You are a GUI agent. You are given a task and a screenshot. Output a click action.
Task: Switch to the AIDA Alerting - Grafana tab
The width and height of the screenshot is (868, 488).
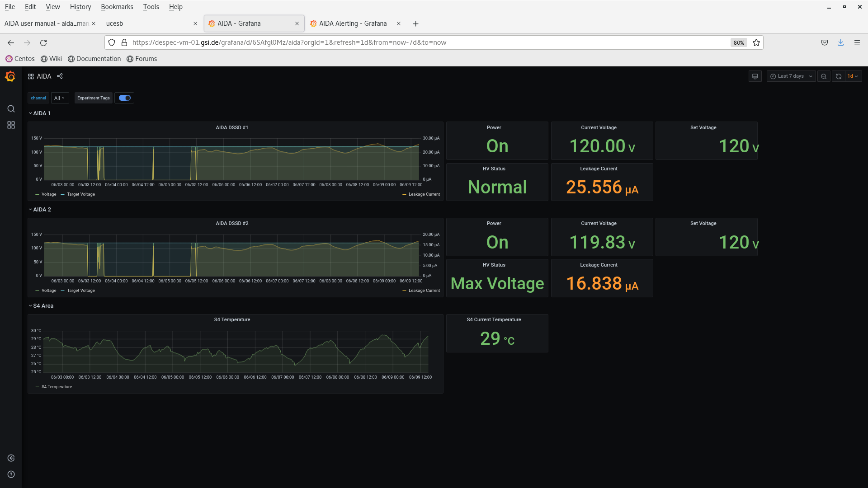click(353, 23)
